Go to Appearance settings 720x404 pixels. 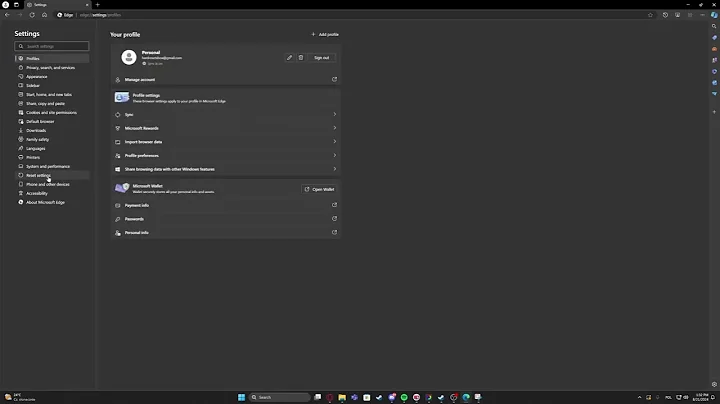52,77
